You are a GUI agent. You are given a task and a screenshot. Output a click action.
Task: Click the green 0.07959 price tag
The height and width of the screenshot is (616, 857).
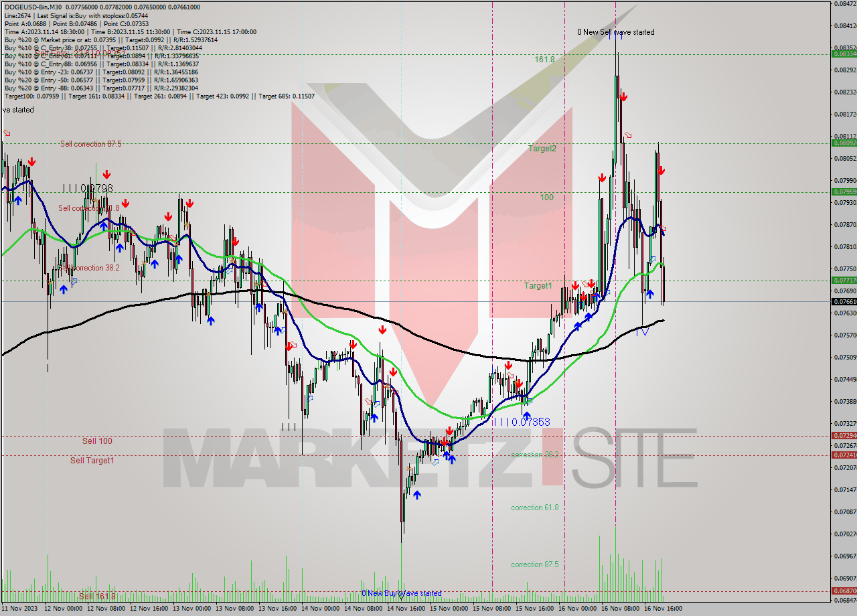click(844, 191)
